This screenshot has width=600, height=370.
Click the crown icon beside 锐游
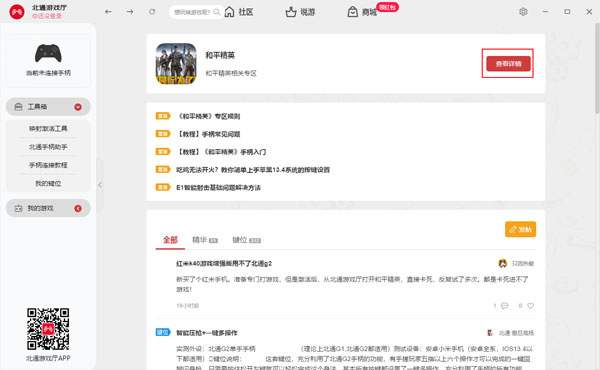[x=291, y=12]
